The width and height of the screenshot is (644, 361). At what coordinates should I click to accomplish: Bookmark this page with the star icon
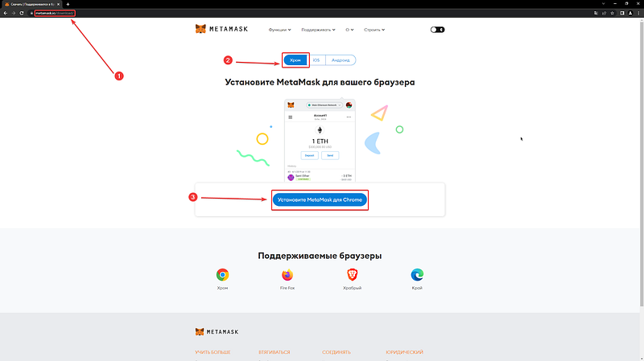click(x=613, y=13)
